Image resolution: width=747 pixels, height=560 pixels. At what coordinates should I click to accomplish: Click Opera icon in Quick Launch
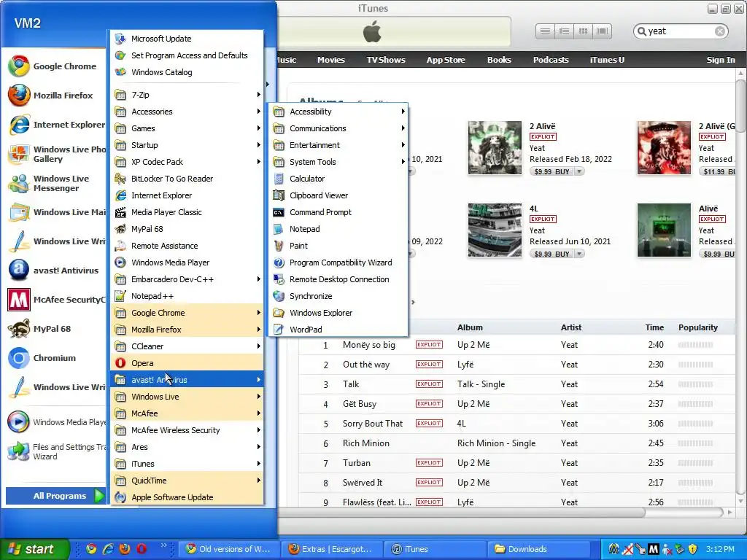[x=142, y=549]
